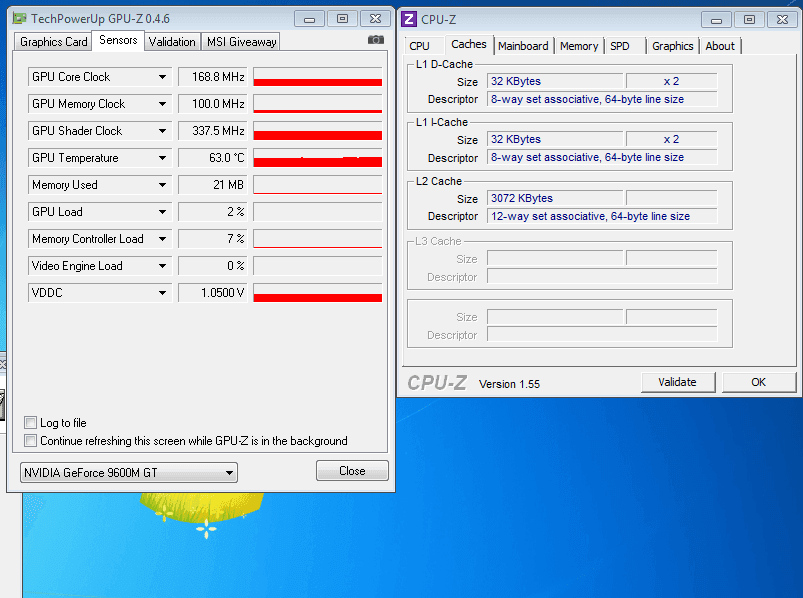Minimize the CPU-Z window
The image size is (803, 598).
716,20
